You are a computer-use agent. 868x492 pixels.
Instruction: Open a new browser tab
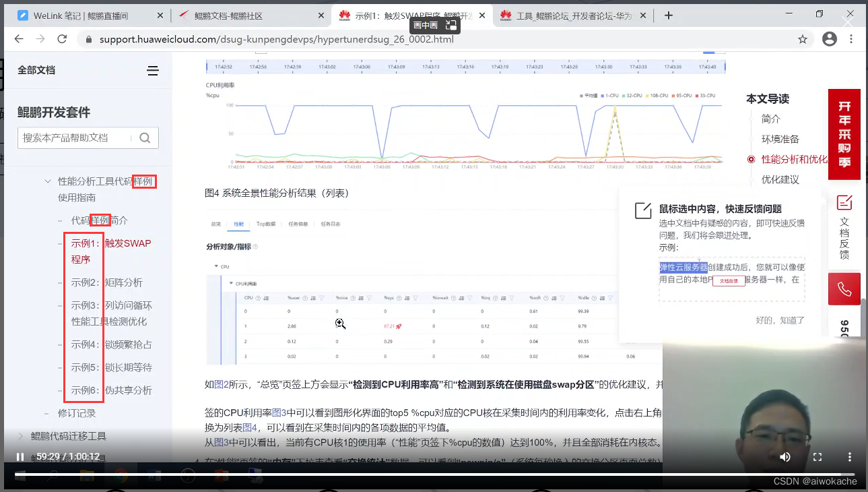(x=669, y=16)
